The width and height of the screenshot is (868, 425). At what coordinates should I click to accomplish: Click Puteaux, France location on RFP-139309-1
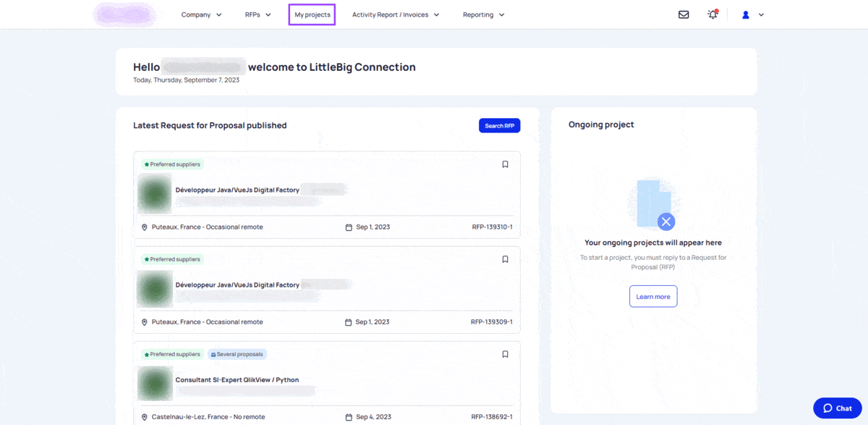coord(208,322)
